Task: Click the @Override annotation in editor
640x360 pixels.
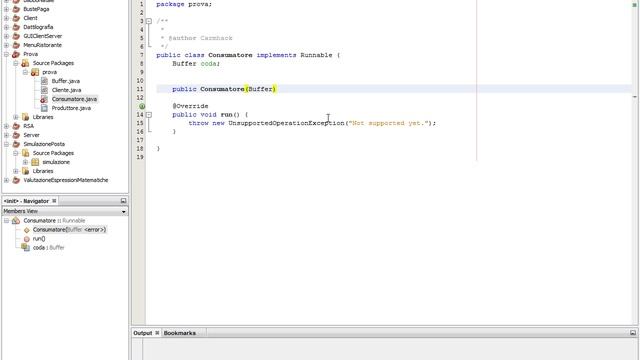Action: (190, 106)
